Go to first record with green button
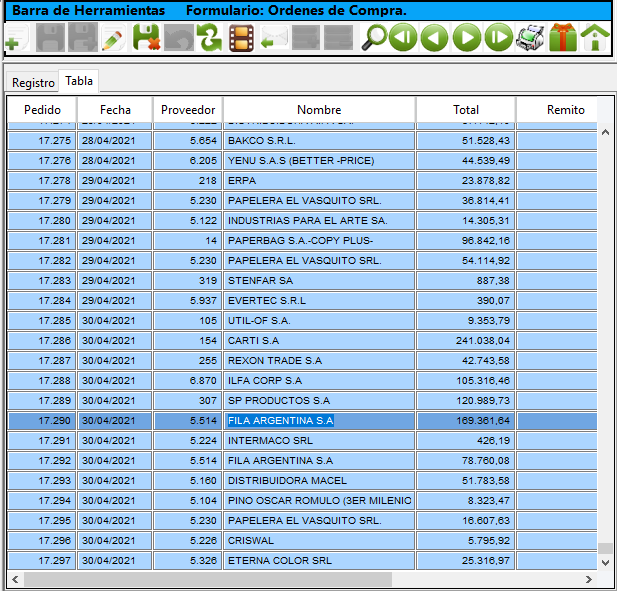Screen dimensions: 617x591 tap(403, 38)
